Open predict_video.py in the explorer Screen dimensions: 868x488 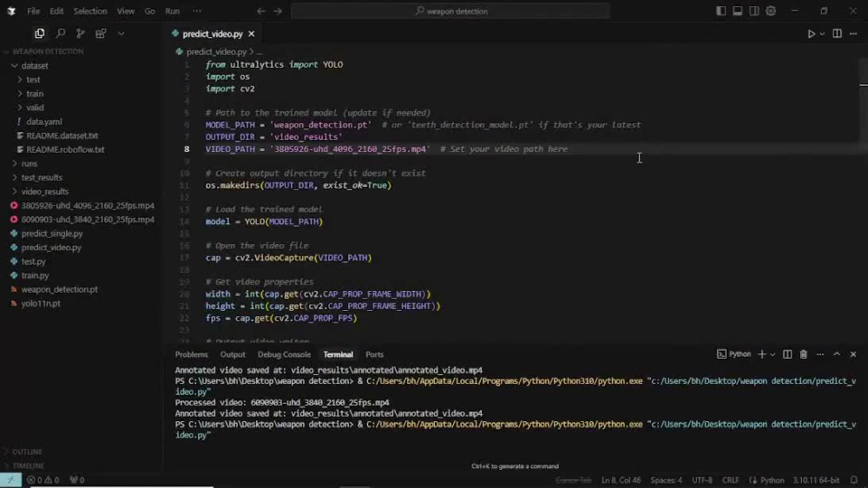(x=82, y=247)
